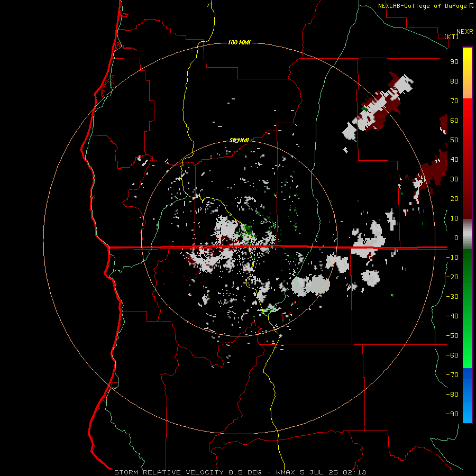This screenshot has width=476, height=476.
Task: Click the 5 JUL 25 02:18 timestamp
Action: 333,472
